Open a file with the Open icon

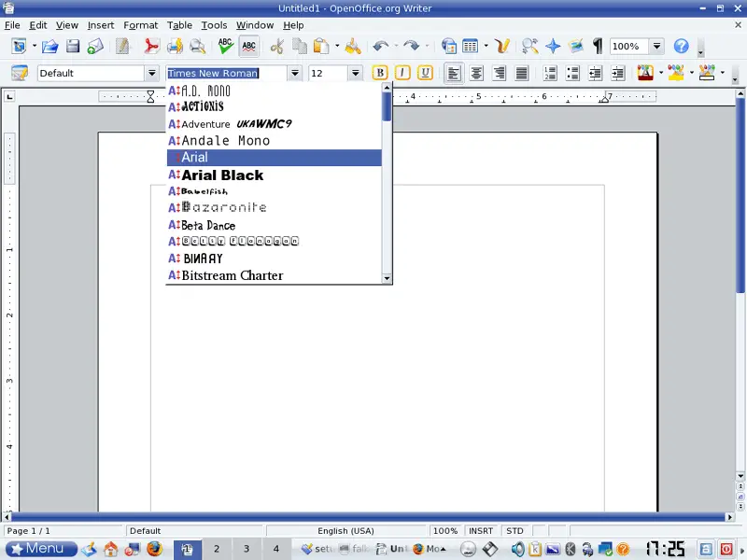click(x=50, y=46)
